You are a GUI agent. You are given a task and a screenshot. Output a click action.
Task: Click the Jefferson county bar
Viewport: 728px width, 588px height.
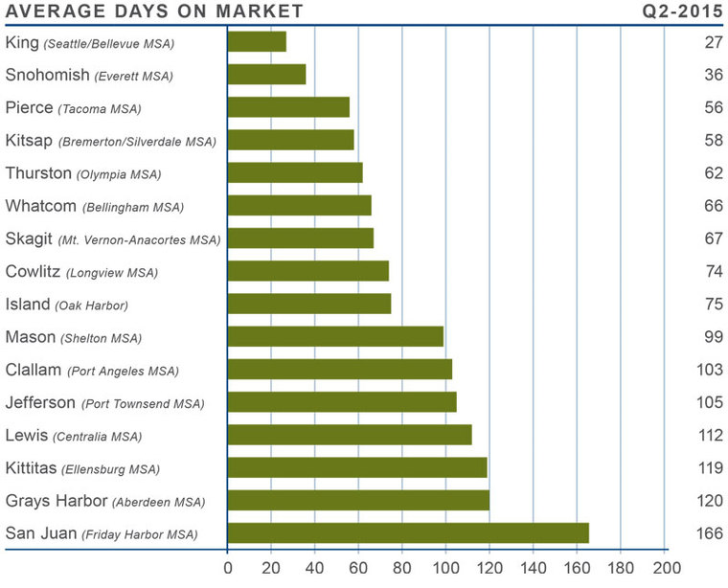coord(342,402)
